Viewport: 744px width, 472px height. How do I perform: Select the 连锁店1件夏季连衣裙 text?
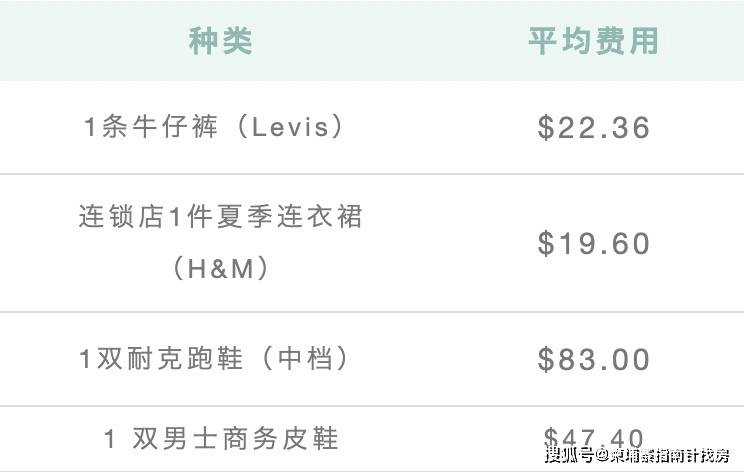pyautogui.click(x=221, y=216)
